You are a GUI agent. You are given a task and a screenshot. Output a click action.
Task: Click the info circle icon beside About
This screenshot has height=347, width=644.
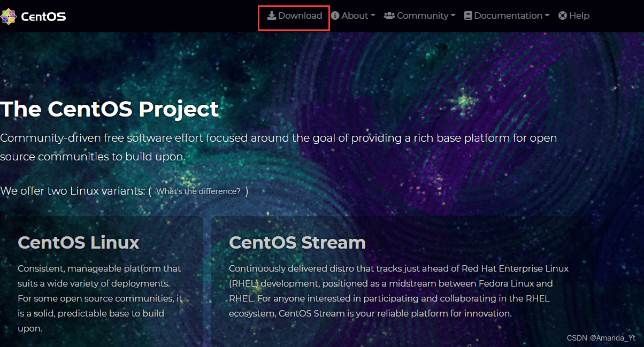[335, 16]
